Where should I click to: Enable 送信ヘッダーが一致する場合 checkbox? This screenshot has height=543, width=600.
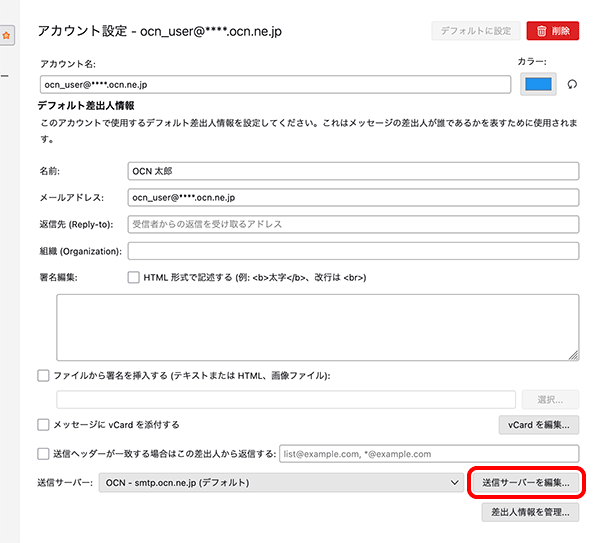43,453
